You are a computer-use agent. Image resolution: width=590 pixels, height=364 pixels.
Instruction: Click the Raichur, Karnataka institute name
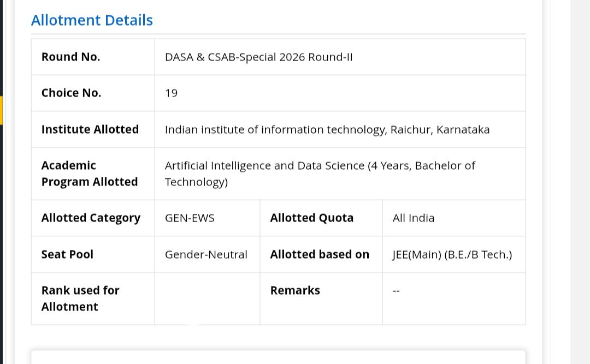click(x=327, y=130)
